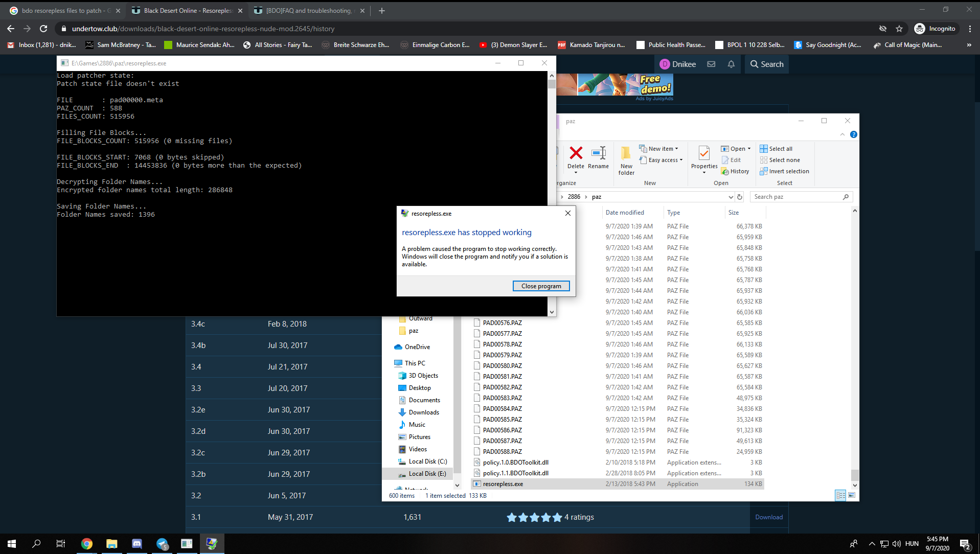Bookmark this page with star icon
The image size is (980, 554).
(x=899, y=29)
